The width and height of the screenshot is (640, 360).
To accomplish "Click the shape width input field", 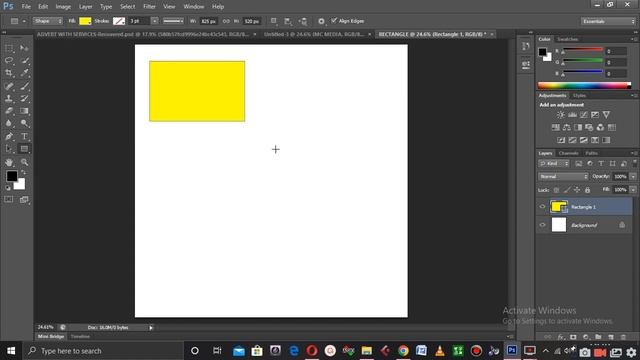I will [209, 21].
